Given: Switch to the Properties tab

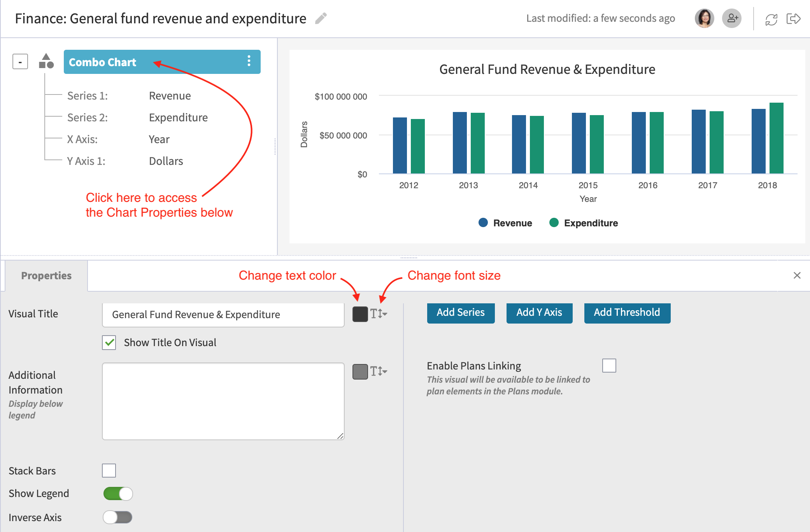Looking at the screenshot, I should coord(46,275).
